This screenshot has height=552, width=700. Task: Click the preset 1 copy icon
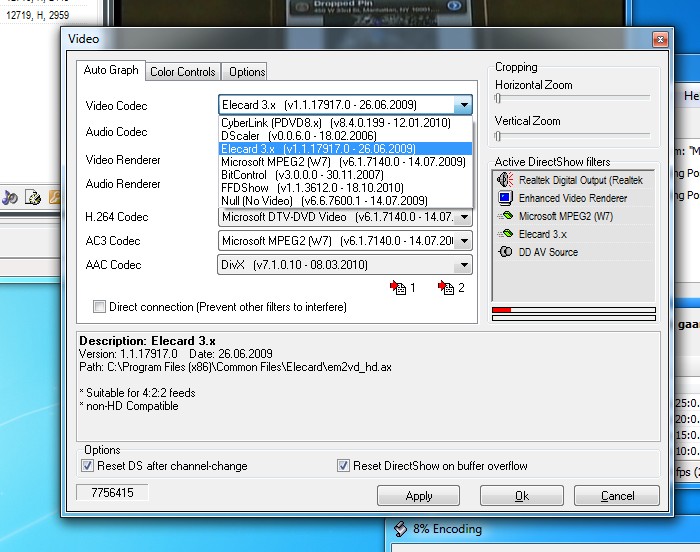tap(398, 288)
